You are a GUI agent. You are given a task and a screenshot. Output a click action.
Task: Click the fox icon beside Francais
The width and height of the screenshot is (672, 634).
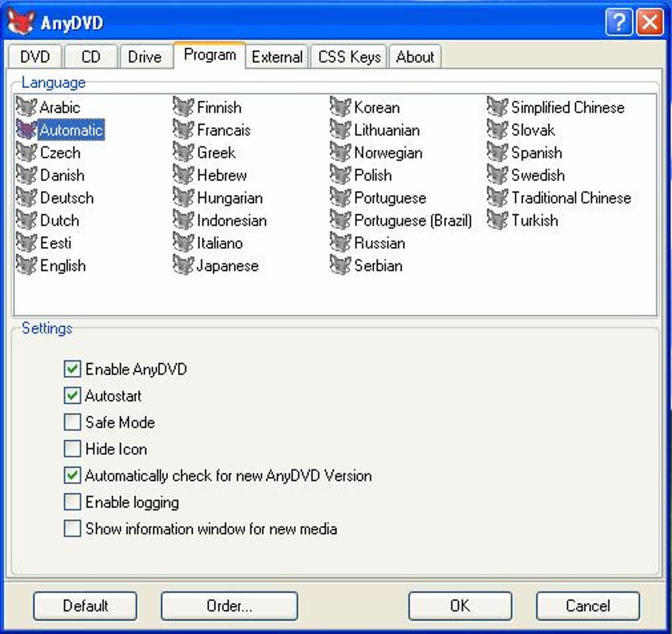point(183,130)
